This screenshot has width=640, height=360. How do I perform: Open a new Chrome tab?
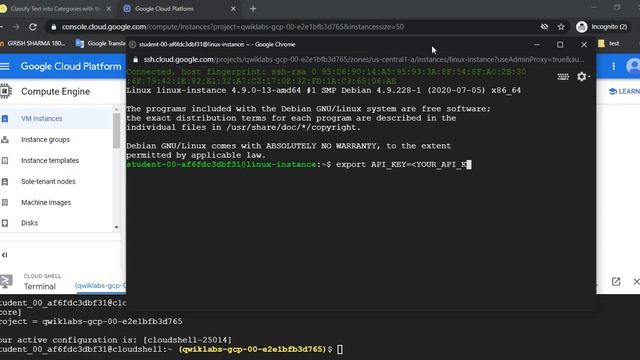(x=253, y=9)
